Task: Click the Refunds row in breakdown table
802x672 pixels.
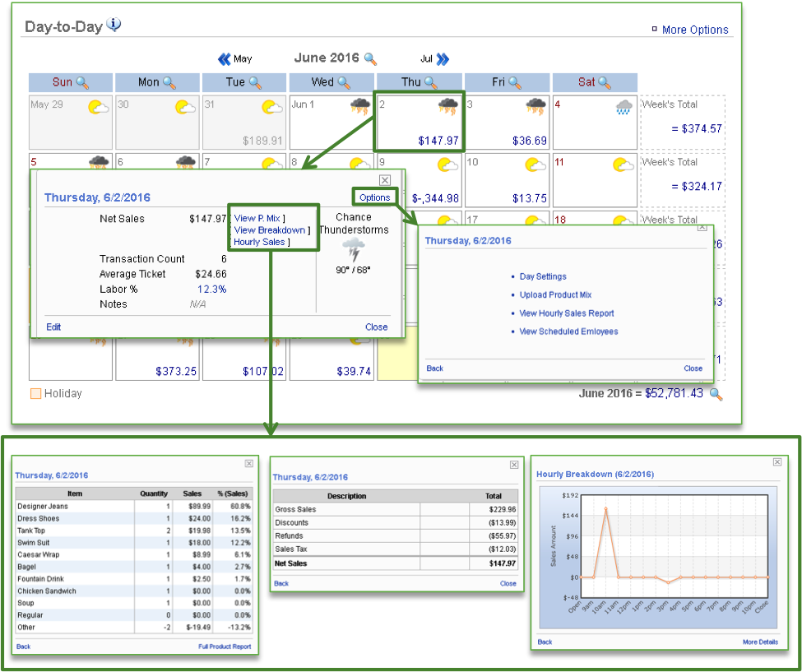Action: tap(396, 536)
